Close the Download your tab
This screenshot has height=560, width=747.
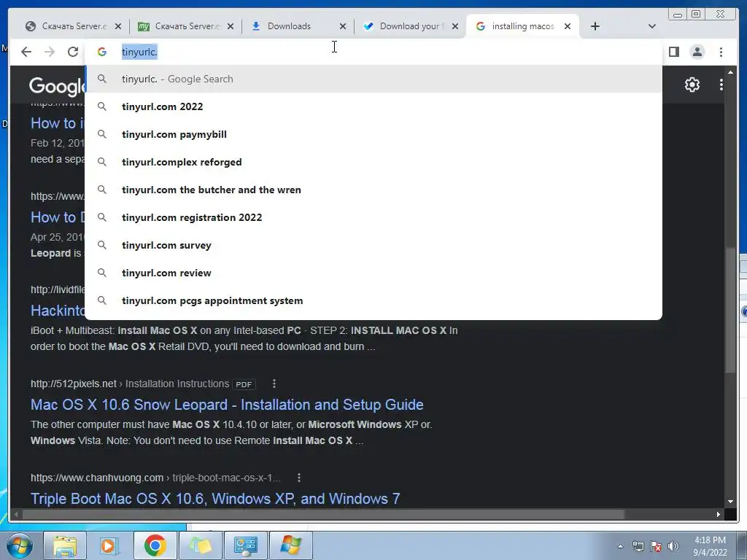[455, 26]
